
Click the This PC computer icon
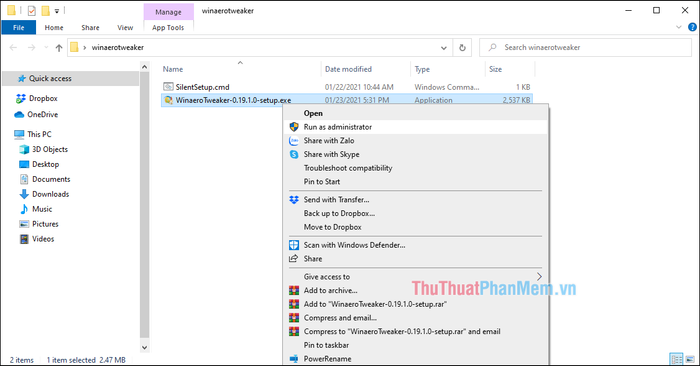pyautogui.click(x=19, y=134)
